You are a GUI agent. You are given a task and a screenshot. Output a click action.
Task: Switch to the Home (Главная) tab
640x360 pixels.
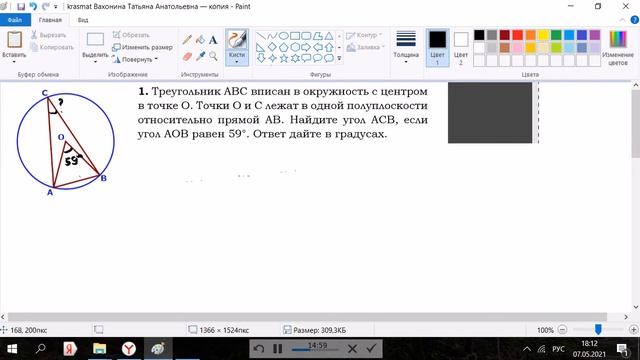point(50,20)
